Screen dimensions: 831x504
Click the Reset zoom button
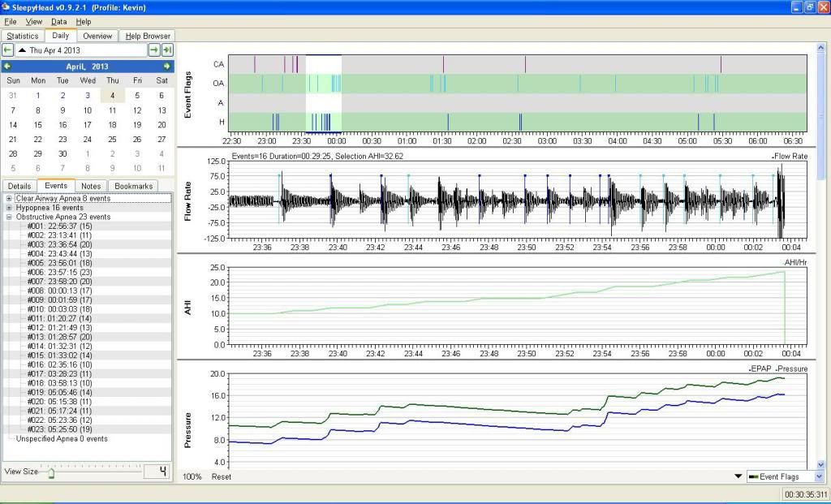coord(221,476)
